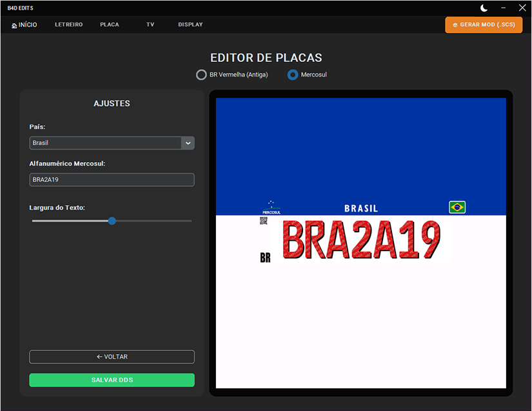Save plate with SALVAR DDS button
Screen dimensions: 532x411
(112, 380)
